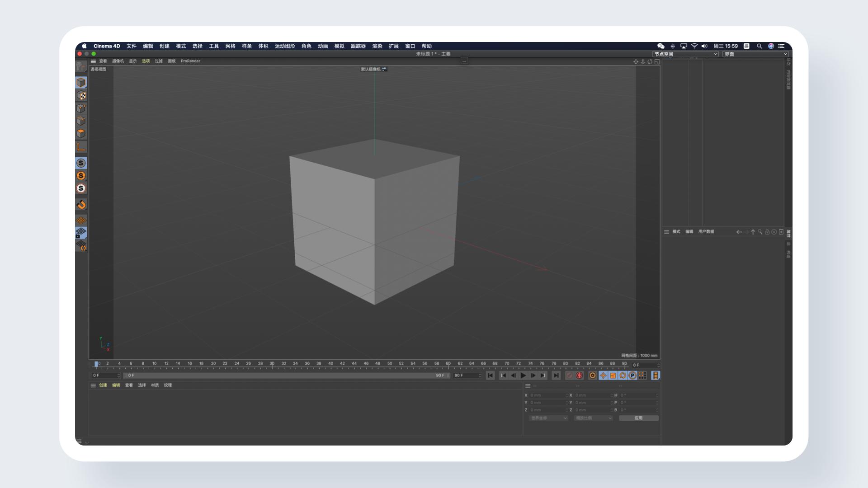Open the 世界坐标 coordinate dropdown
This screenshot has height=488, width=868.
pyautogui.click(x=548, y=418)
